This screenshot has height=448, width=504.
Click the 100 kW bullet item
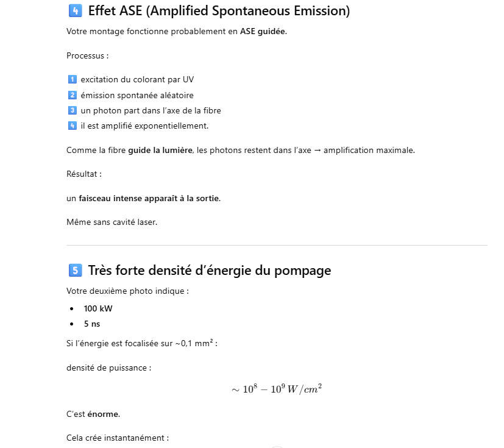[98, 308]
